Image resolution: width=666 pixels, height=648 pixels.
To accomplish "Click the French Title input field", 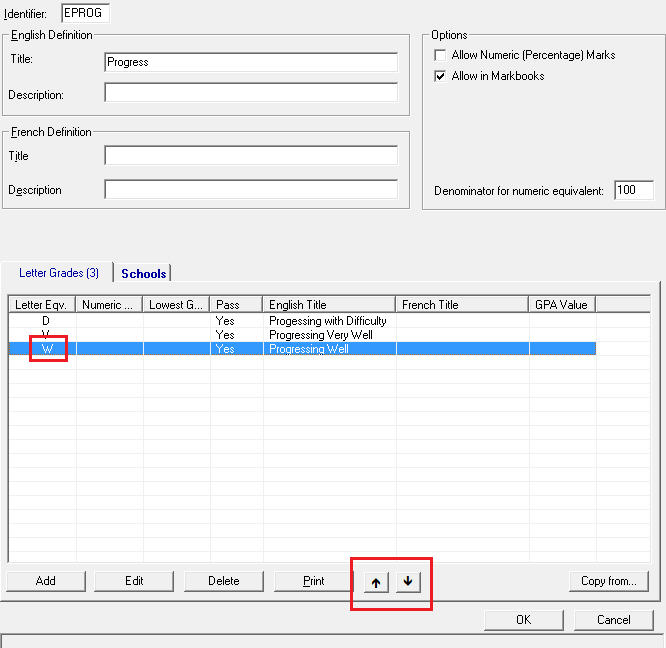I will (250, 156).
